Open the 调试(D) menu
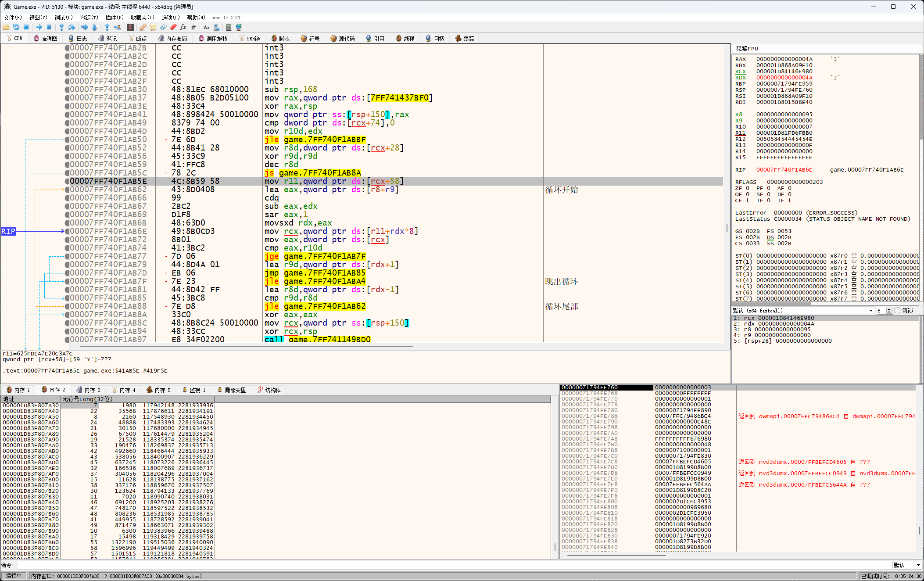The height and width of the screenshot is (581, 924). tap(63, 18)
